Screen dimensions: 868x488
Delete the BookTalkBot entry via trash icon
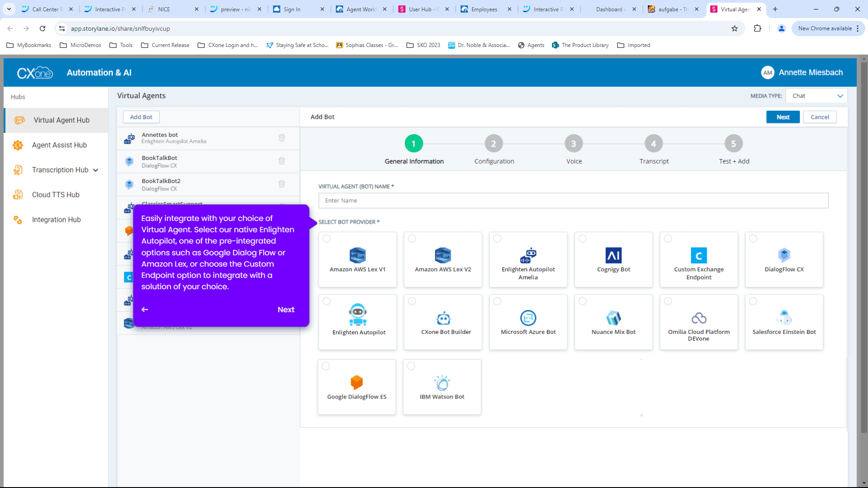click(x=282, y=161)
